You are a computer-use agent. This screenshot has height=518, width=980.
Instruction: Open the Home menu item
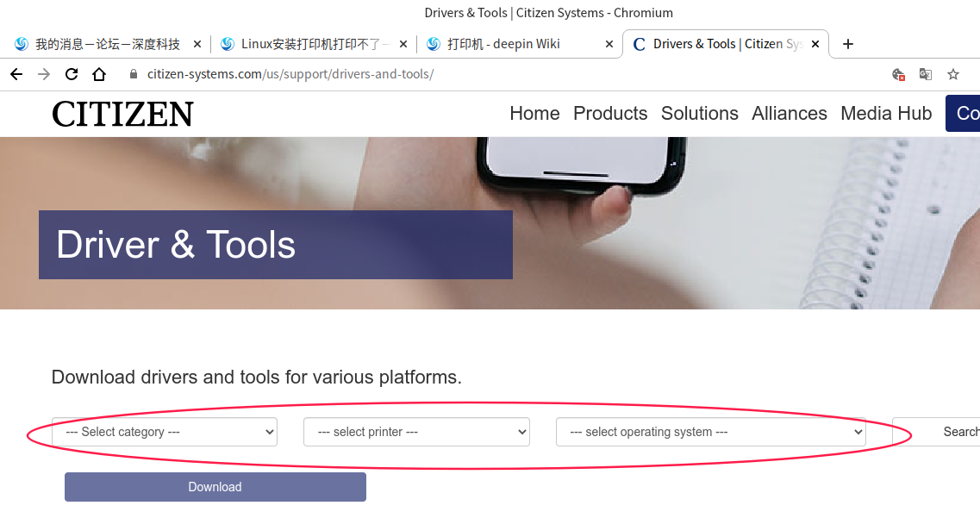(534, 113)
